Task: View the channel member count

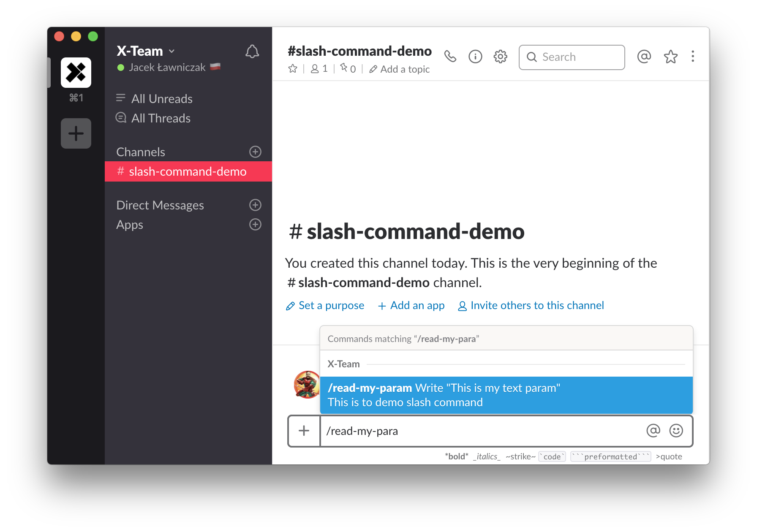Action: (x=319, y=69)
